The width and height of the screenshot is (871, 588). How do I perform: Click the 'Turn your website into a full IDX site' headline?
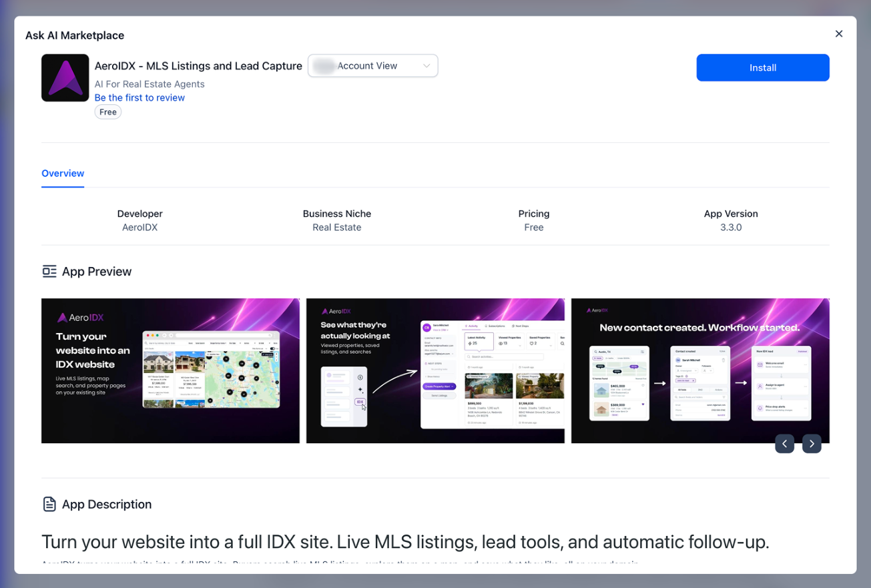[x=405, y=542]
